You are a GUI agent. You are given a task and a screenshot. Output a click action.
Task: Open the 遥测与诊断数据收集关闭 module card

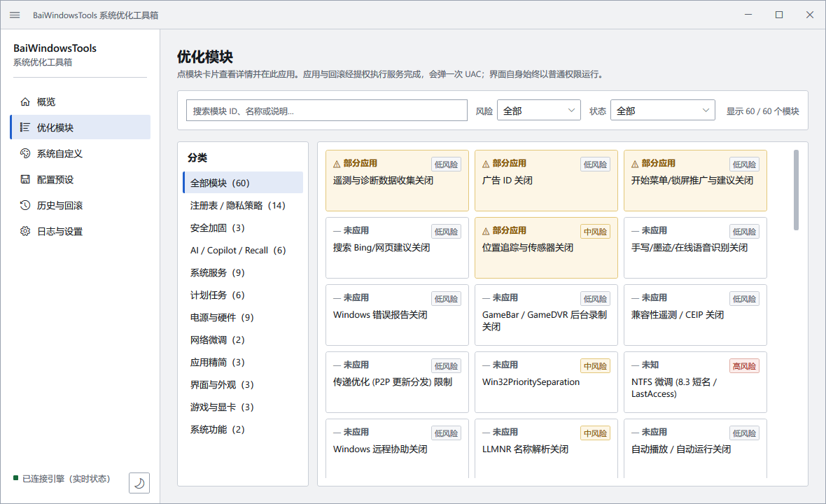pos(397,181)
